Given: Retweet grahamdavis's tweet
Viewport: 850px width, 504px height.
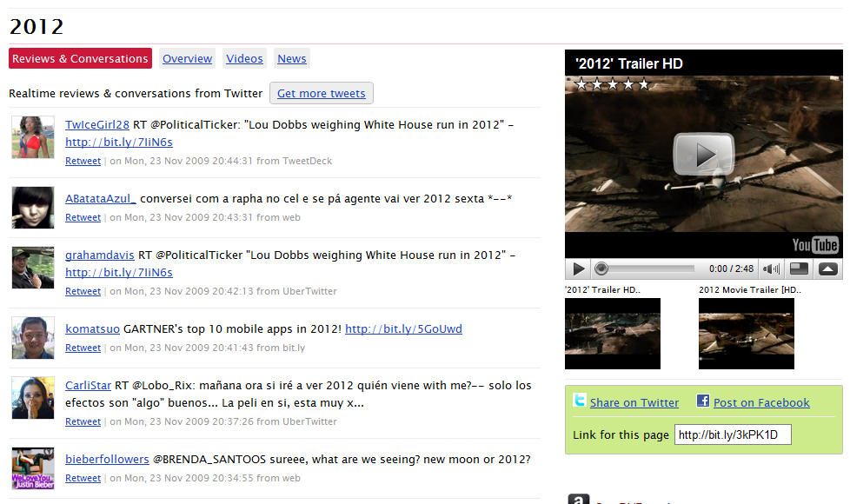Looking at the screenshot, I should [83, 291].
